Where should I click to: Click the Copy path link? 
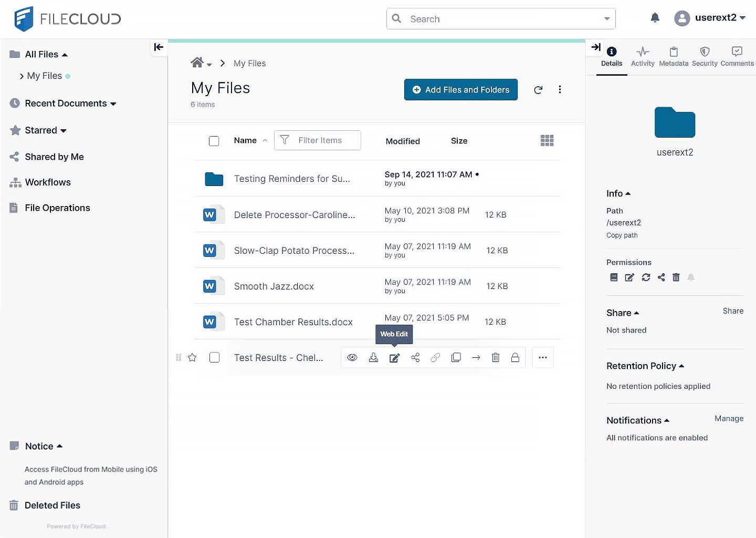622,235
